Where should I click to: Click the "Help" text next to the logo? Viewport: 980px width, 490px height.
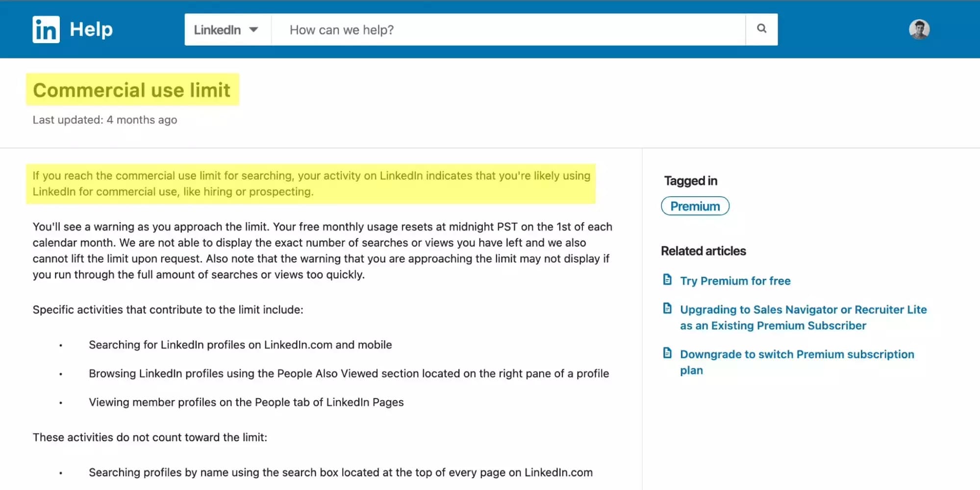(91, 29)
